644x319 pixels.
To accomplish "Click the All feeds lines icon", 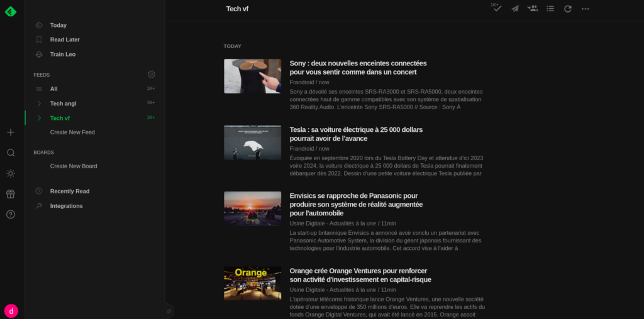I will point(39,89).
